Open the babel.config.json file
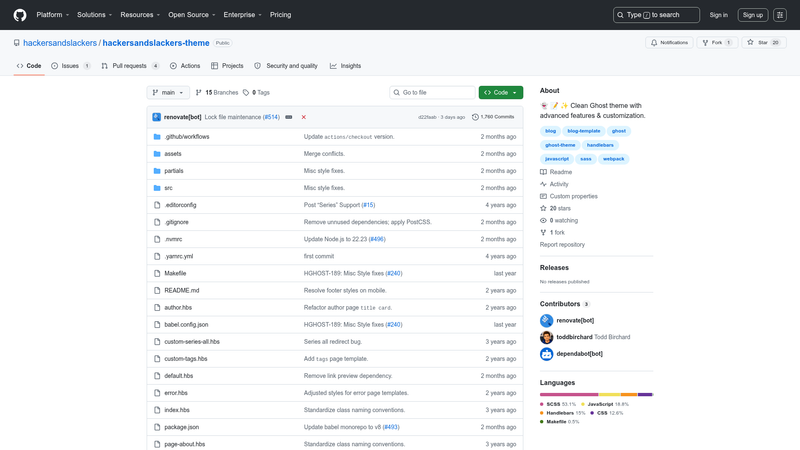Viewport: 800px width, 450px height. [186, 324]
